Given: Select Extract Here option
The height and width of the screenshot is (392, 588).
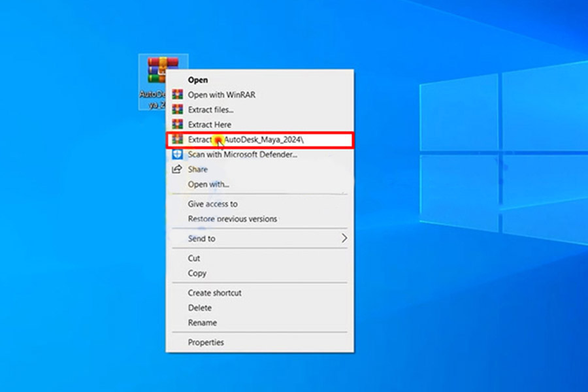Looking at the screenshot, I should (x=260, y=125).
